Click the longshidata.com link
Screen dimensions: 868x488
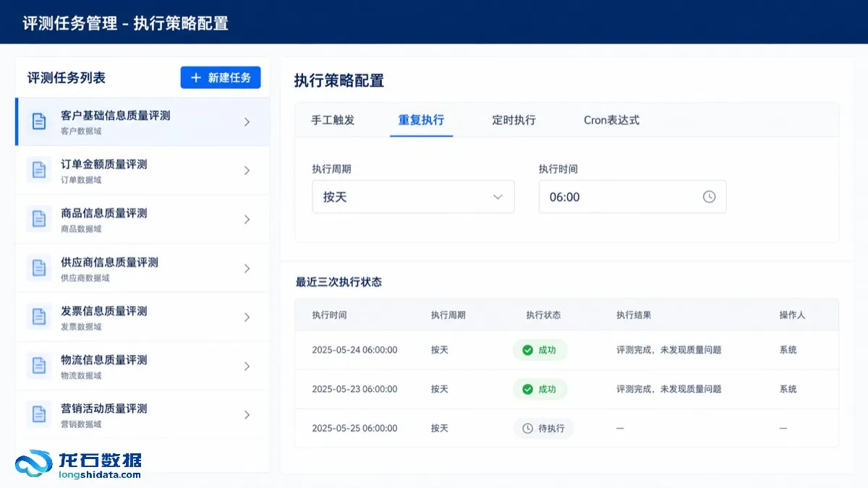click(100, 475)
